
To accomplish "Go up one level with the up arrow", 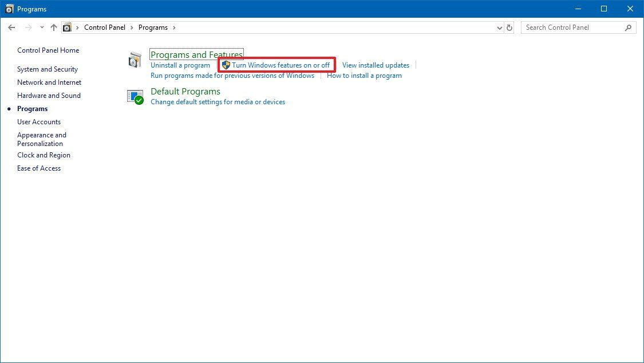I will pyautogui.click(x=53, y=27).
